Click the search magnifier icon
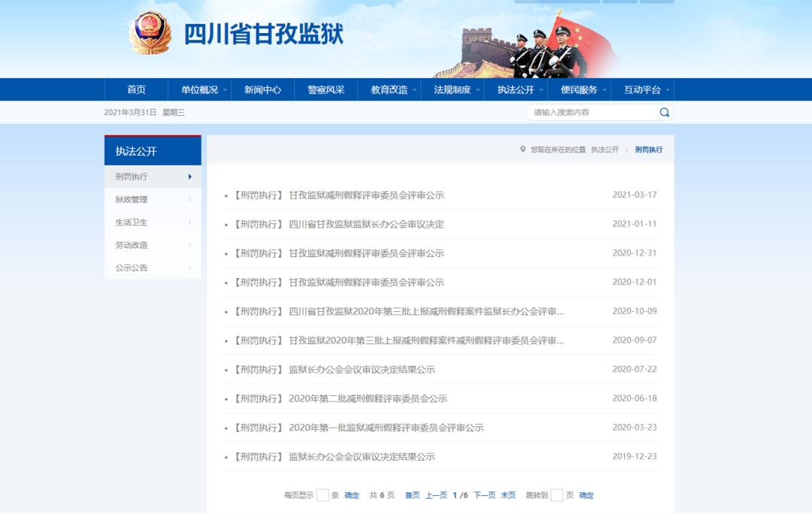 pos(664,112)
